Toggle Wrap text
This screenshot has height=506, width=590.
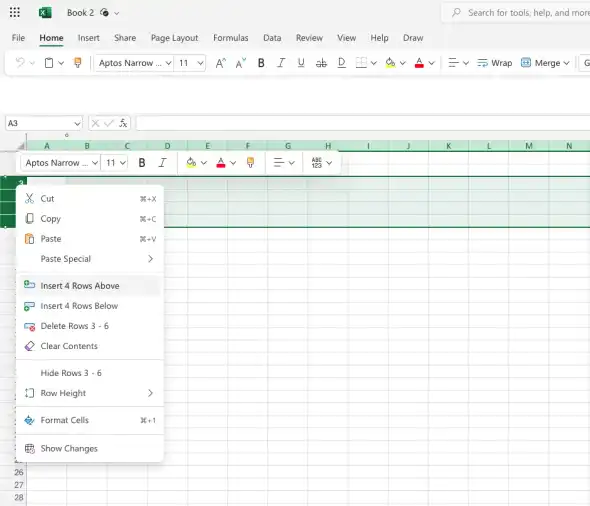tap(495, 63)
